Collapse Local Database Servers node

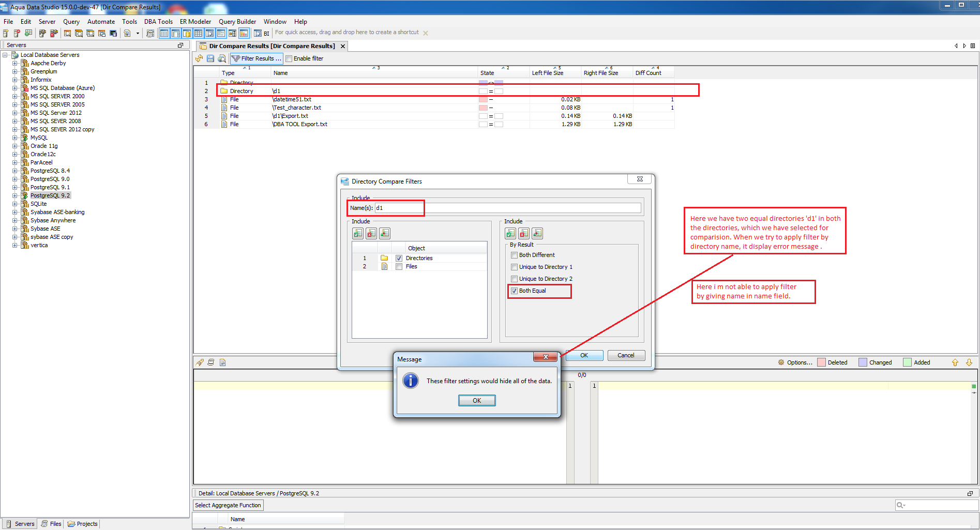pyautogui.click(x=5, y=55)
